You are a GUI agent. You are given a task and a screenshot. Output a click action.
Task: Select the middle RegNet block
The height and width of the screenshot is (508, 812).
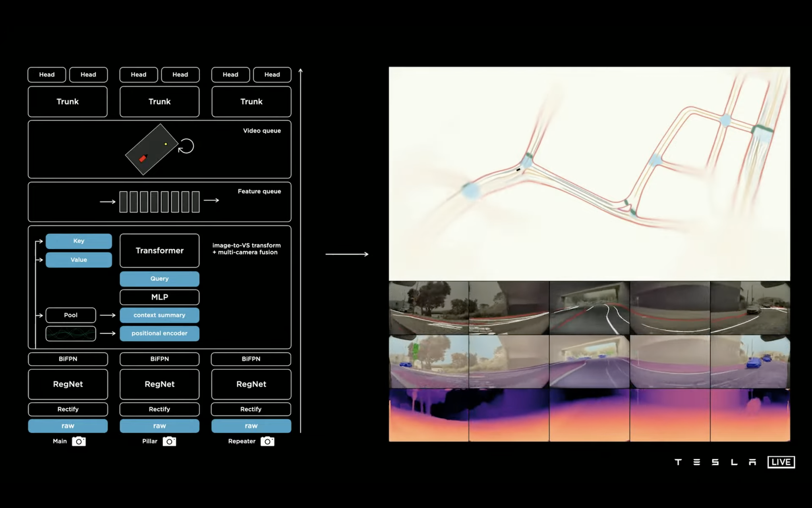(x=159, y=384)
